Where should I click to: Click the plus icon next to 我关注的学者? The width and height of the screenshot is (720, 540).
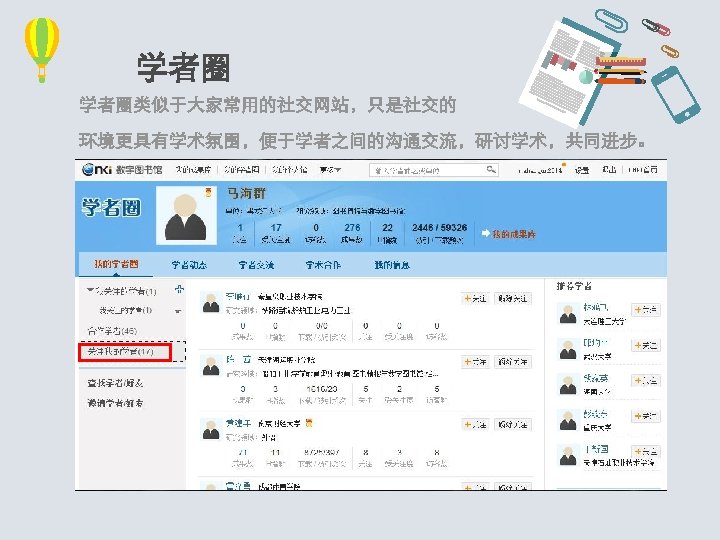180,289
